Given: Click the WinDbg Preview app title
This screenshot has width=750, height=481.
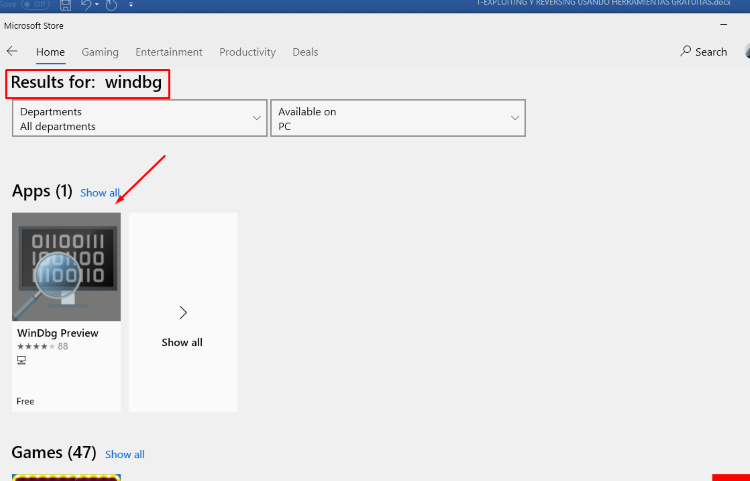Looking at the screenshot, I should 58,333.
